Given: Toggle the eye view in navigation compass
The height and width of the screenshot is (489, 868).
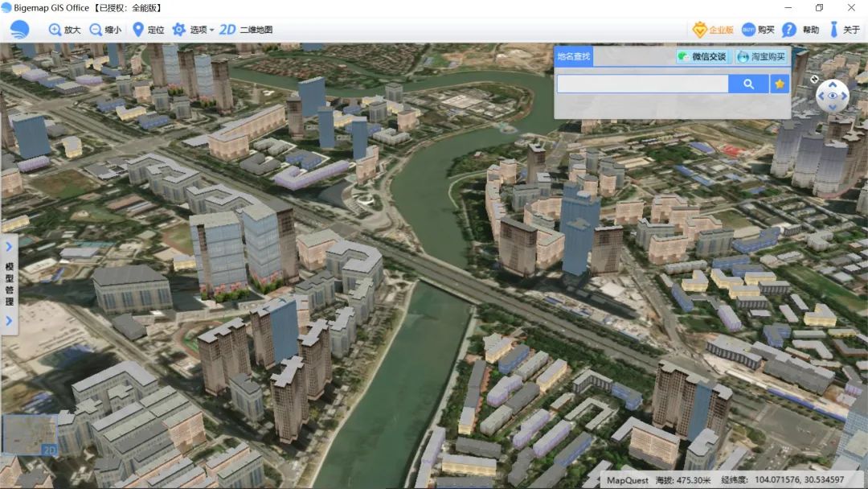Looking at the screenshot, I should (x=833, y=96).
